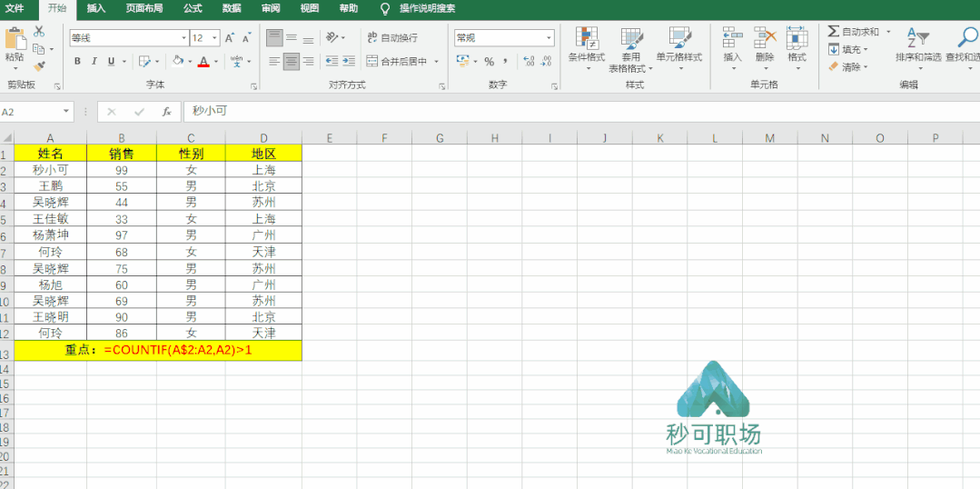The height and width of the screenshot is (489, 980).
Task: Switch to the Page Layout (页面布局) tab
Action: (144, 9)
